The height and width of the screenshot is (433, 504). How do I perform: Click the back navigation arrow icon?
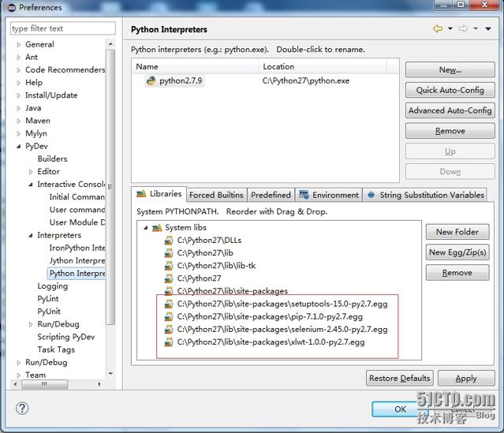coord(438,29)
